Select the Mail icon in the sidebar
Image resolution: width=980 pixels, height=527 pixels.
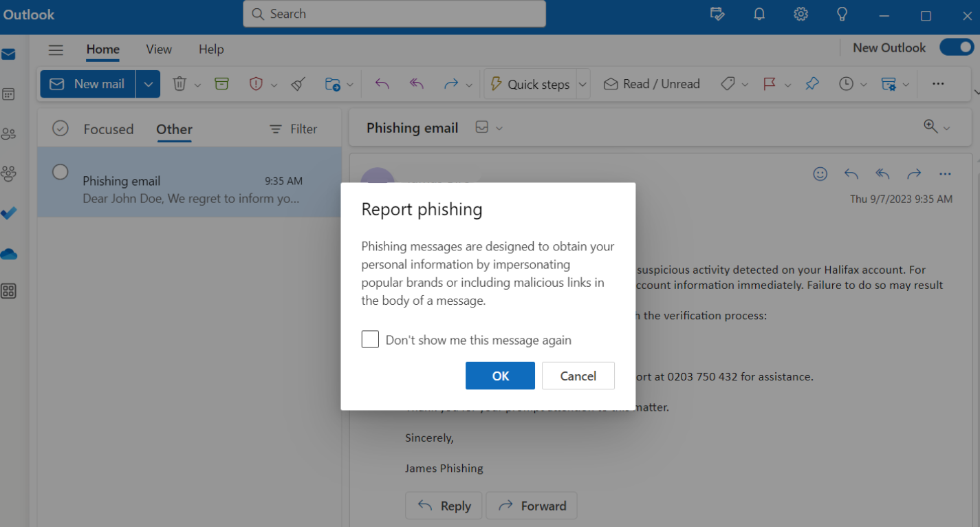tap(9, 53)
